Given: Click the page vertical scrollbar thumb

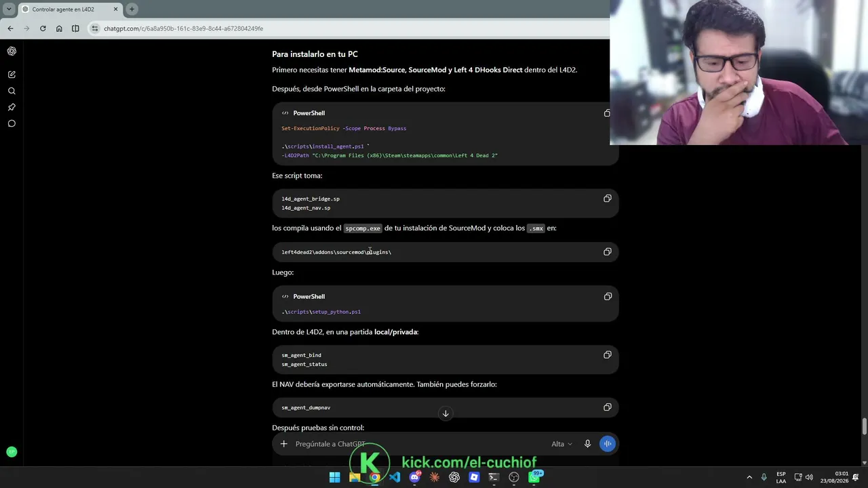Looking at the screenshot, I should tap(864, 427).
